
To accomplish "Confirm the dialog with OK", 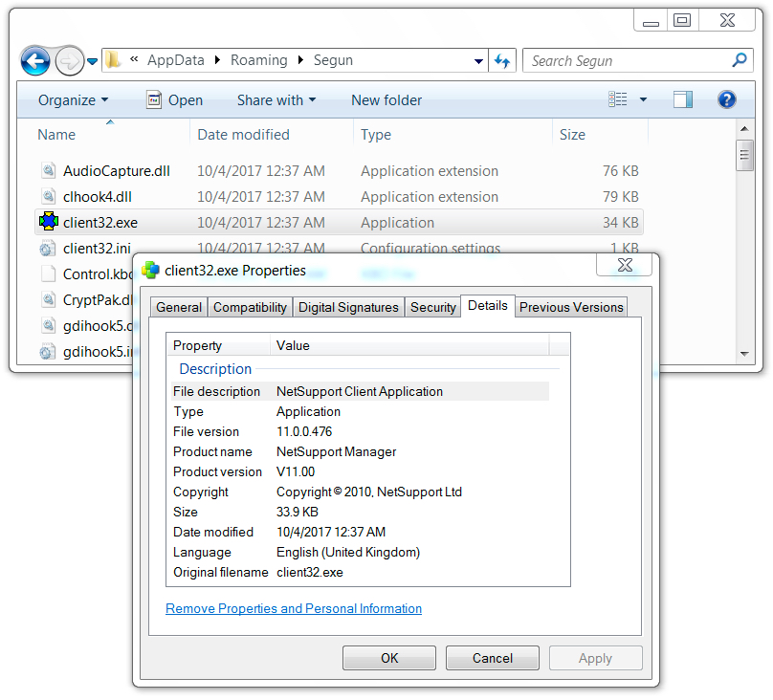I will (x=389, y=658).
